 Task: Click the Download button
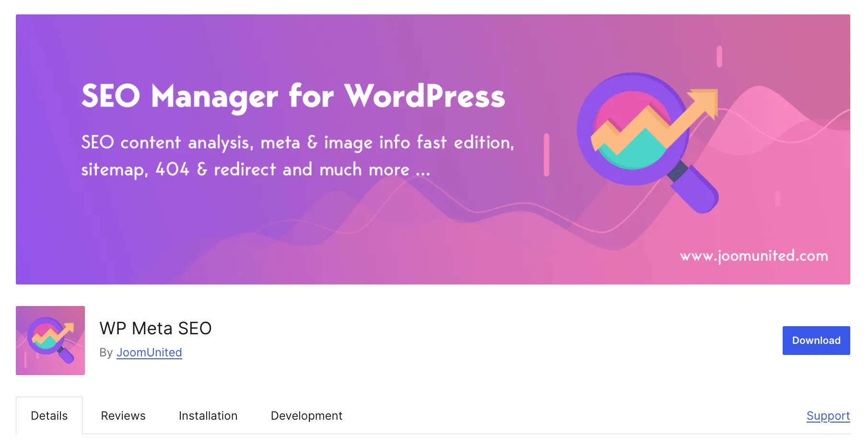[x=815, y=340]
